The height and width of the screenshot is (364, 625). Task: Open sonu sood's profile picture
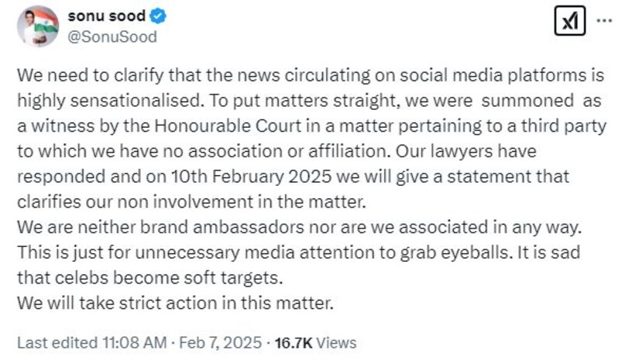pos(38,25)
